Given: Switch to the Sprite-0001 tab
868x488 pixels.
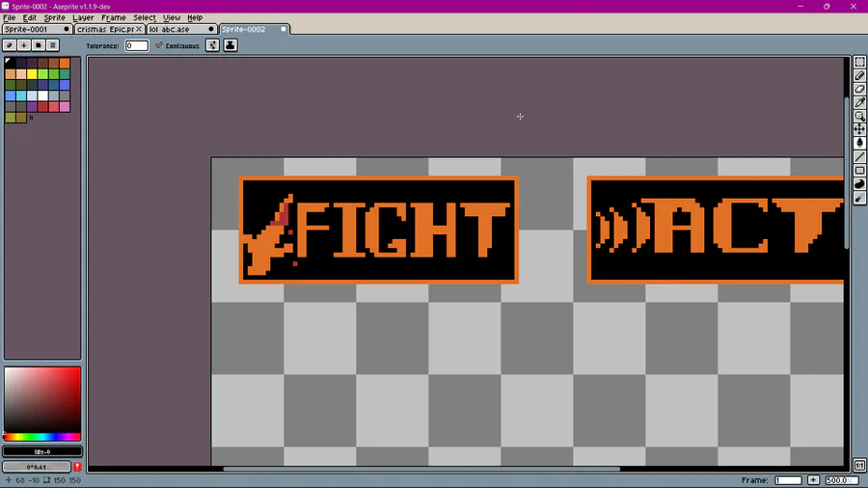Looking at the screenshot, I should click(37, 29).
